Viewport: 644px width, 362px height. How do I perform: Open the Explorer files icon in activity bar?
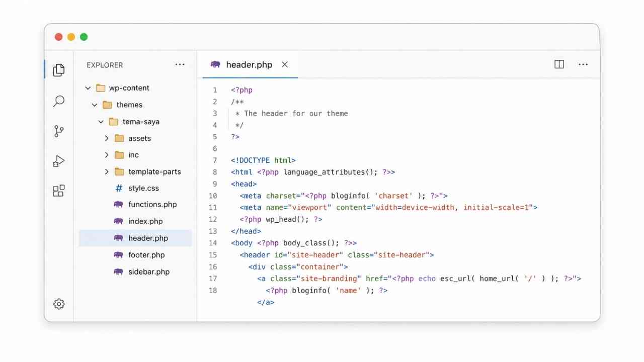(x=59, y=70)
